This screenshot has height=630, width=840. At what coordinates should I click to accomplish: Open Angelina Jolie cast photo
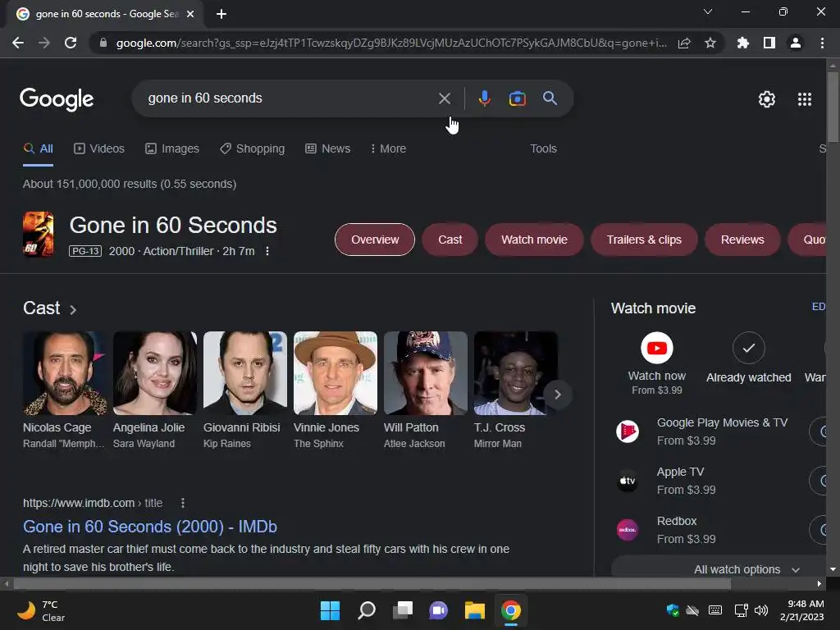tap(155, 373)
